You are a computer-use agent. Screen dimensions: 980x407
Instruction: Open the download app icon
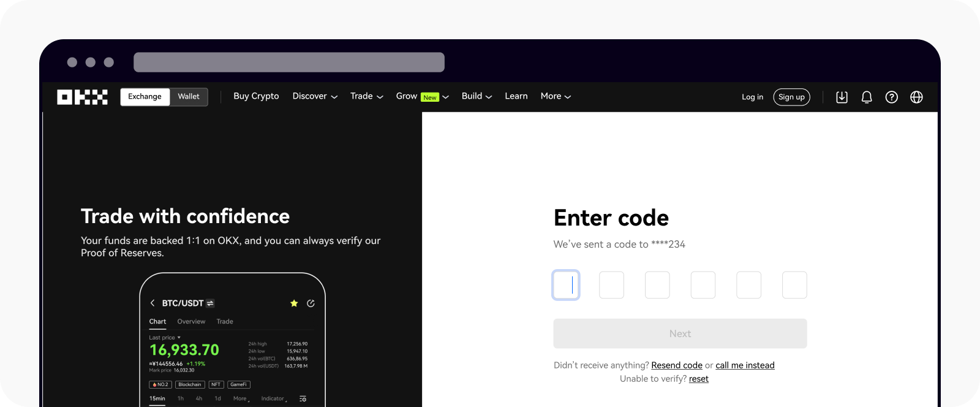point(842,97)
